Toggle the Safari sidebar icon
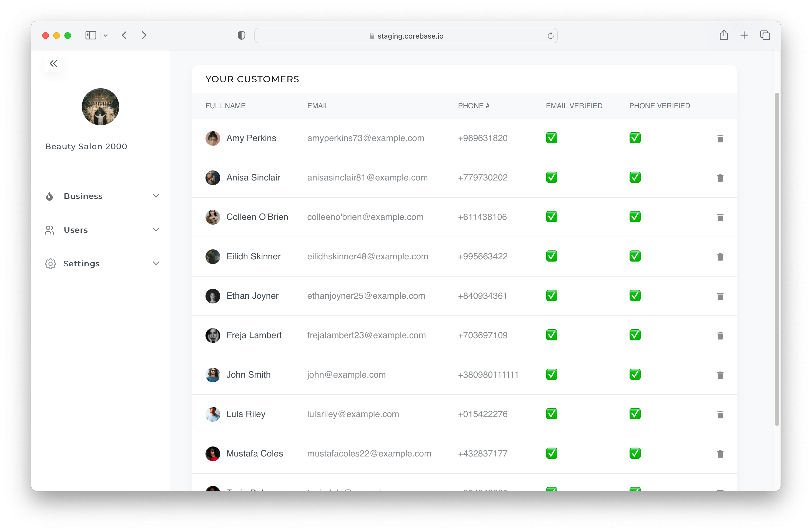812x532 pixels. [91, 36]
